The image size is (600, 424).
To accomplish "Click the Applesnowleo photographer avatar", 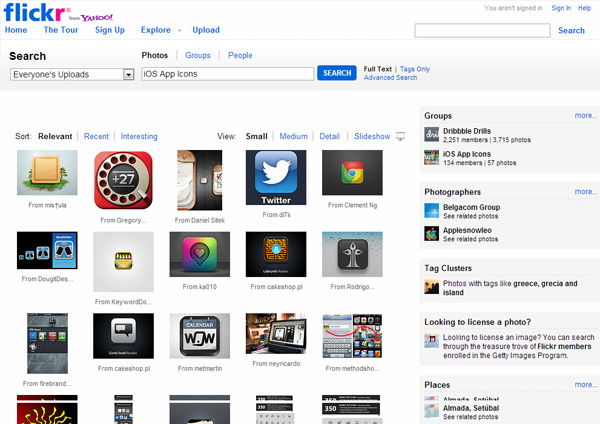I will tap(432, 234).
